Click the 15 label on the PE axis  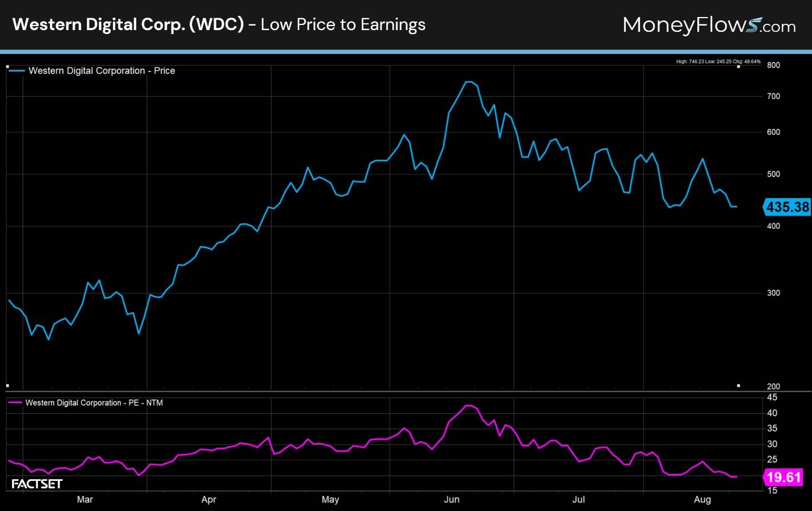772,491
